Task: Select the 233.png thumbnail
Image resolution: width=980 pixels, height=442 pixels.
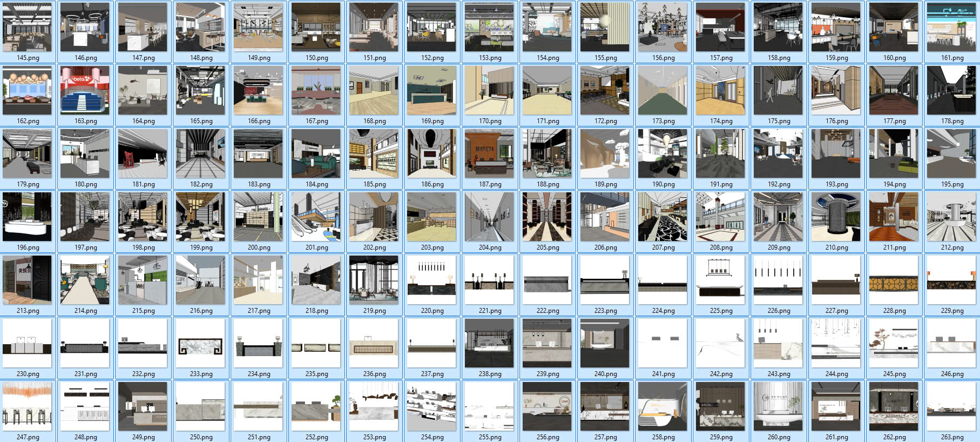Action: point(201,344)
